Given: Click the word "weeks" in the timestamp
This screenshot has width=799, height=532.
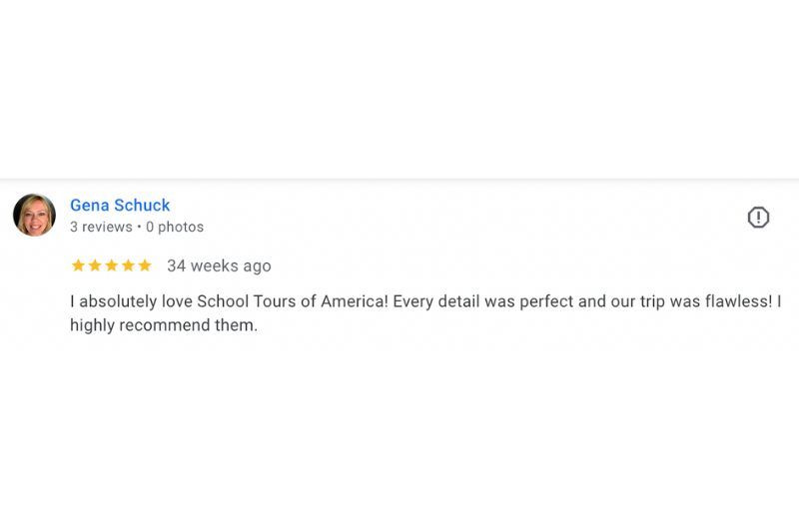Looking at the screenshot, I should click(x=213, y=266).
